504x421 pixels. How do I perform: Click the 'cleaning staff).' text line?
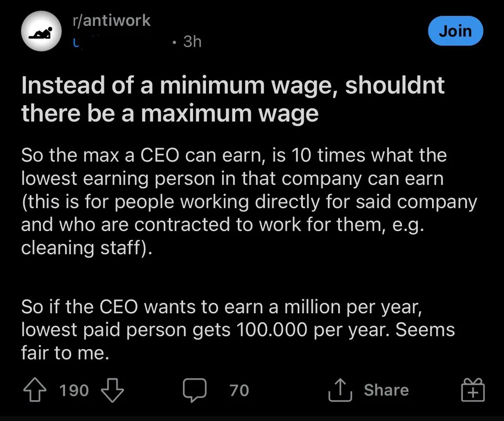[x=87, y=248]
